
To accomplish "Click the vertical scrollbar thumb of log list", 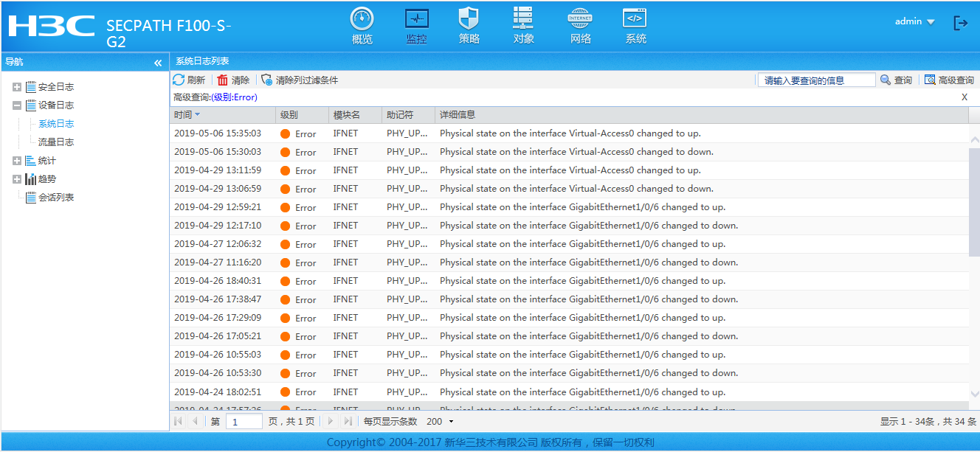I will coord(974,201).
